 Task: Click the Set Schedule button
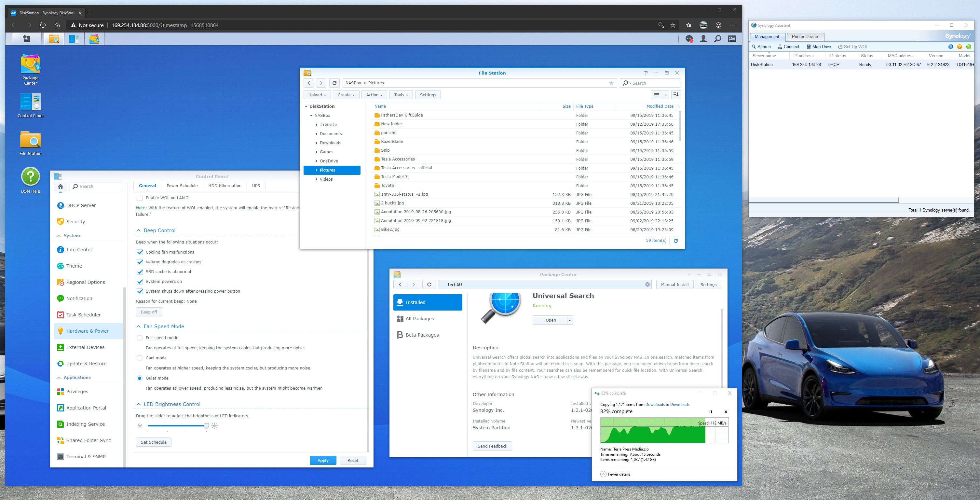154,442
